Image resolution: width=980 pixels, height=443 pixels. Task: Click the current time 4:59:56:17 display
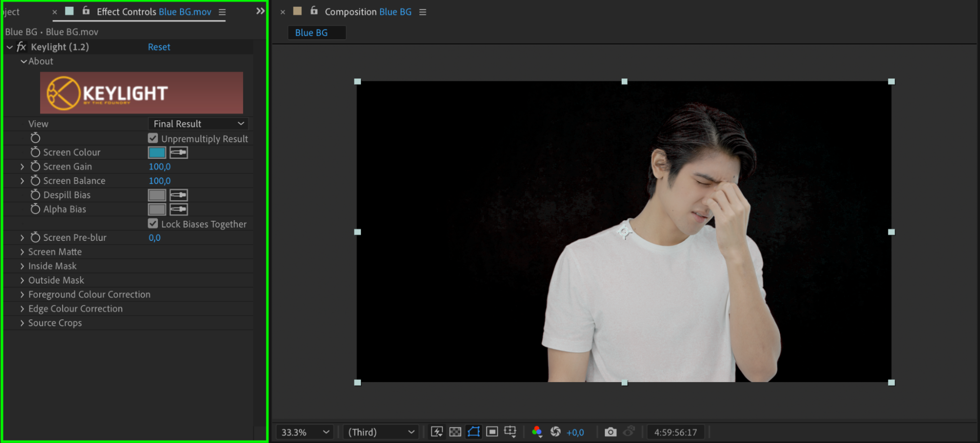tap(675, 432)
